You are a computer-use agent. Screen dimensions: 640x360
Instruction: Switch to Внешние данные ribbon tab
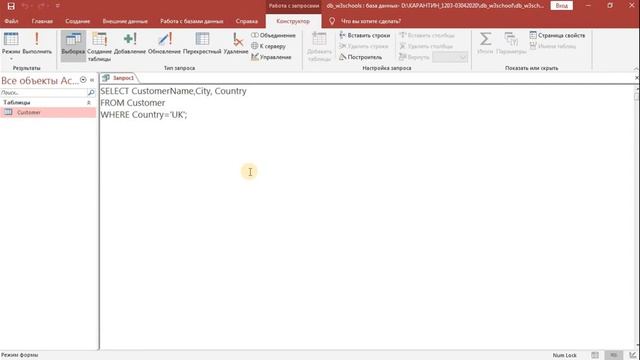coord(125,21)
